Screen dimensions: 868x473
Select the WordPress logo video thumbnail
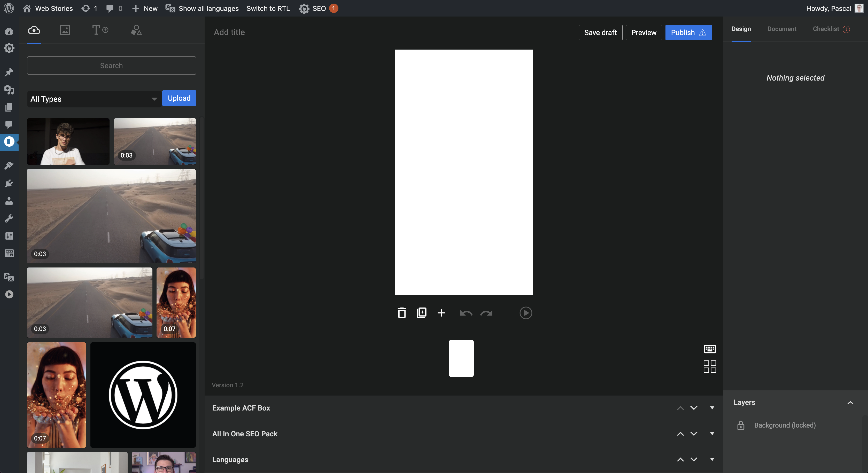(143, 395)
